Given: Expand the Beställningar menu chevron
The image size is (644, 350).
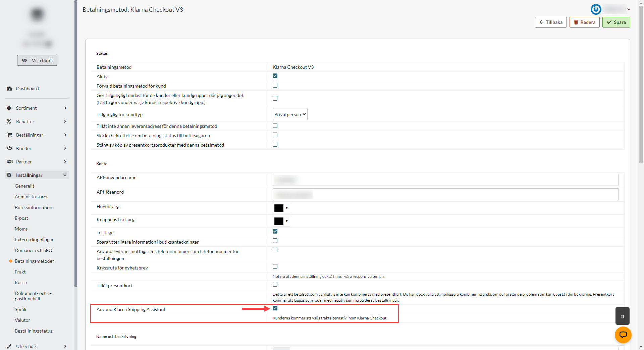Looking at the screenshot, I should [65, 135].
